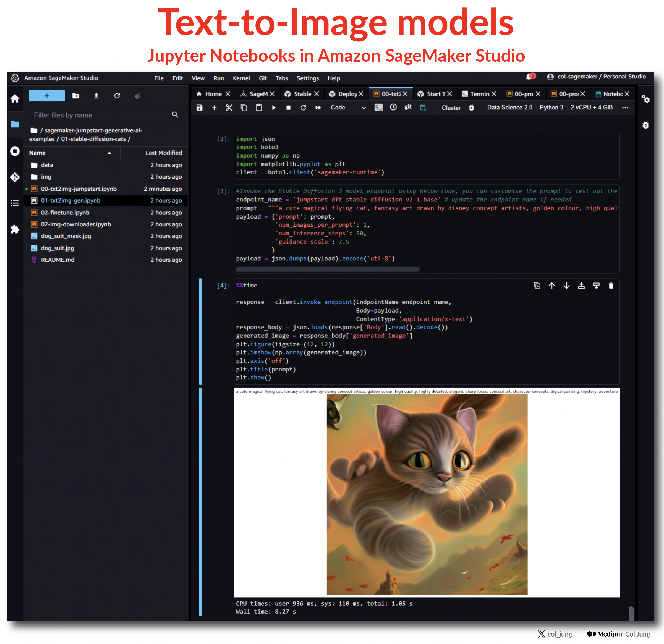Switch to the Terminal tab
Viewport: 664px width, 644px height.
(x=479, y=94)
